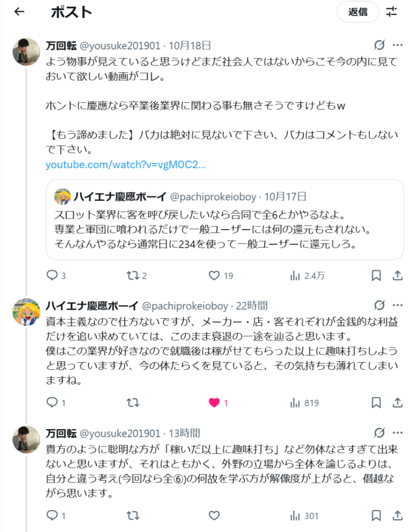Click the back arrow next to ポスト
413x532 pixels.
[x=19, y=12]
